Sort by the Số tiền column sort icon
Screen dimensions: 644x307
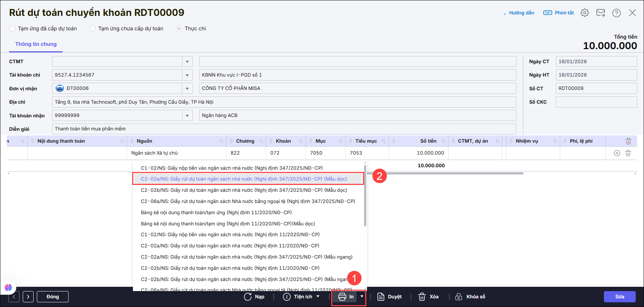443,141
